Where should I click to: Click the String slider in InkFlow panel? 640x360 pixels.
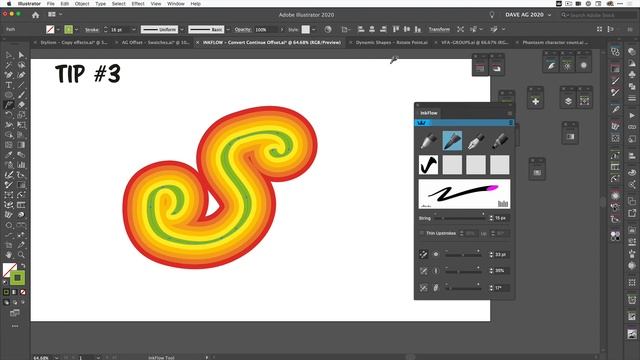pos(460,218)
